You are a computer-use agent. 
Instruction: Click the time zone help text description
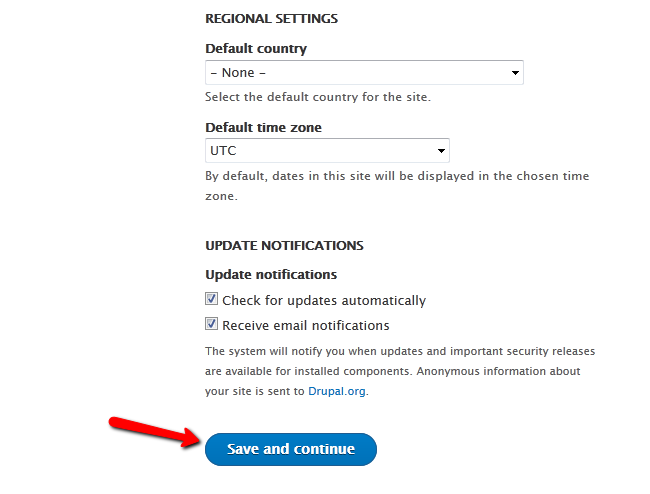(397, 186)
